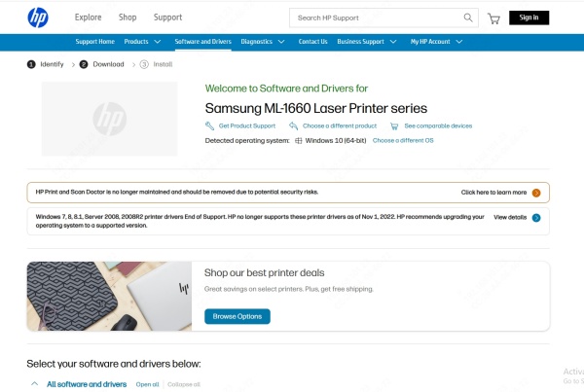Click the HP logo in the header
Image resolution: width=584 pixels, height=392 pixels.
[38, 18]
